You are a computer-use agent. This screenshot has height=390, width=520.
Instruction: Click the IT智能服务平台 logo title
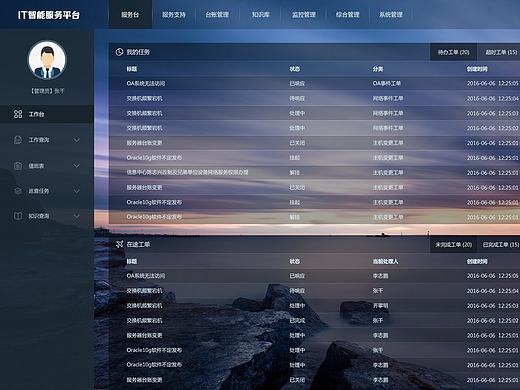point(49,15)
